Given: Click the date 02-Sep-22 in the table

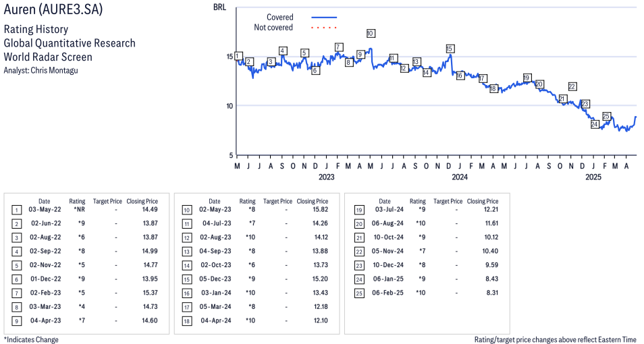Looking at the screenshot, I should pos(45,251).
